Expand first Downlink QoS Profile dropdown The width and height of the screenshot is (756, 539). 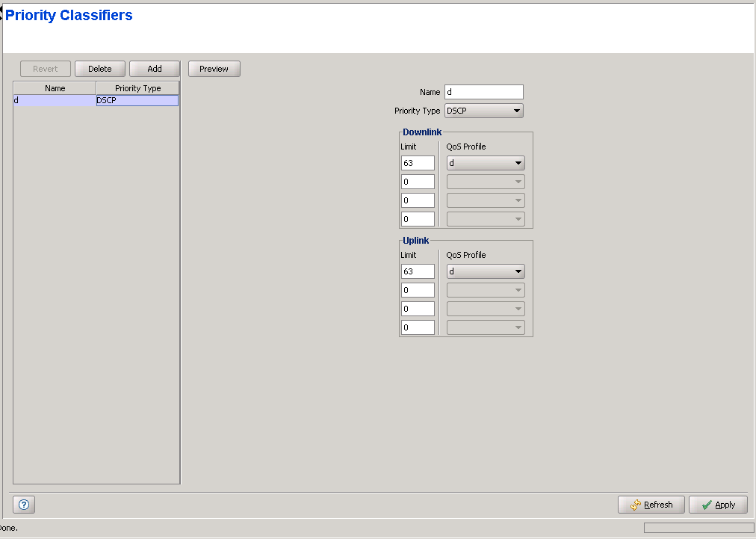click(486, 163)
